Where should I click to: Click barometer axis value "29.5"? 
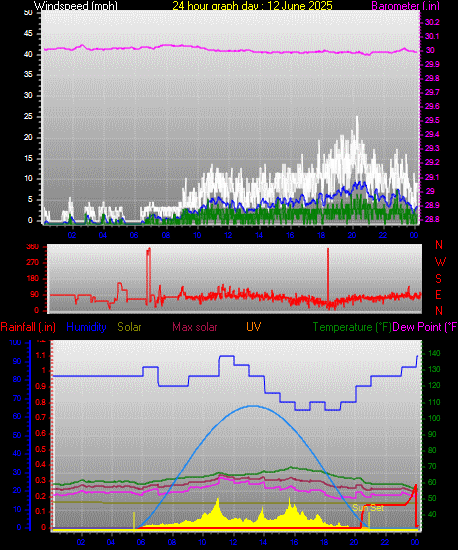coord(432,120)
